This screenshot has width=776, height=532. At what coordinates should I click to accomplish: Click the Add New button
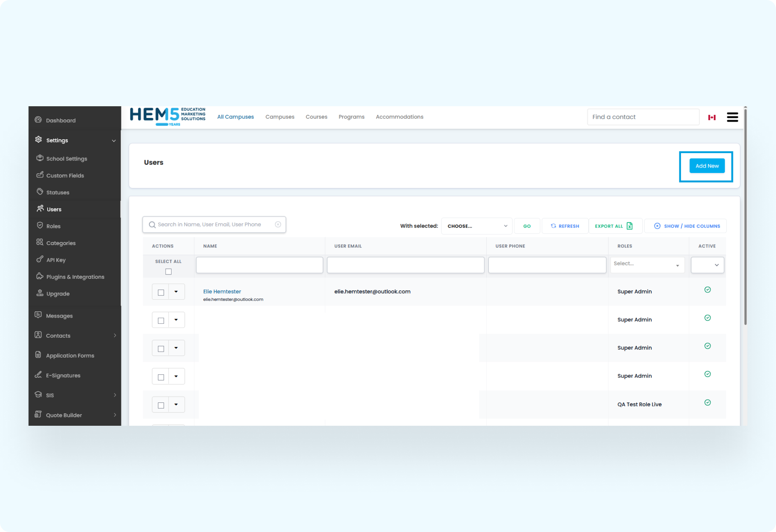click(x=707, y=166)
